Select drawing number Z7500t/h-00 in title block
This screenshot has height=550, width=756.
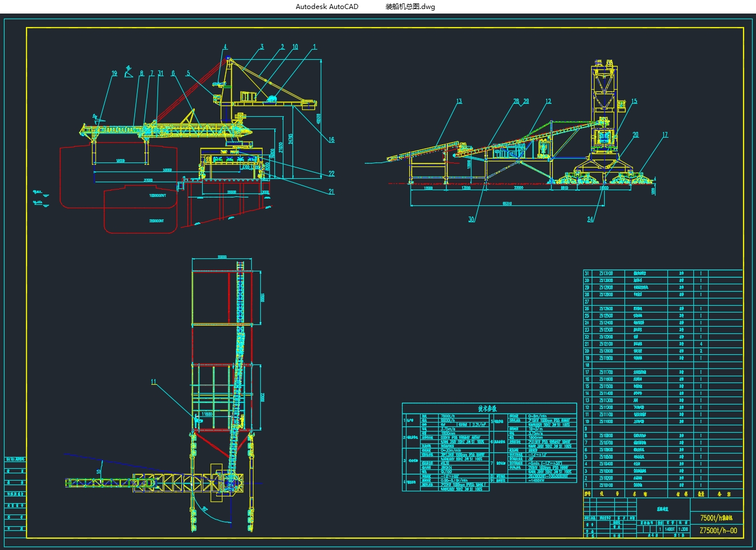(718, 530)
